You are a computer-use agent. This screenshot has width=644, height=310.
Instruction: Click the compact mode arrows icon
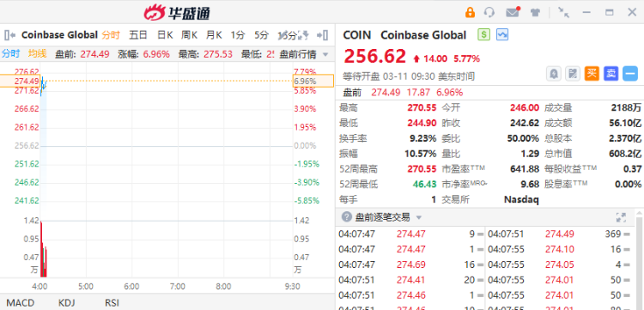click(x=563, y=12)
